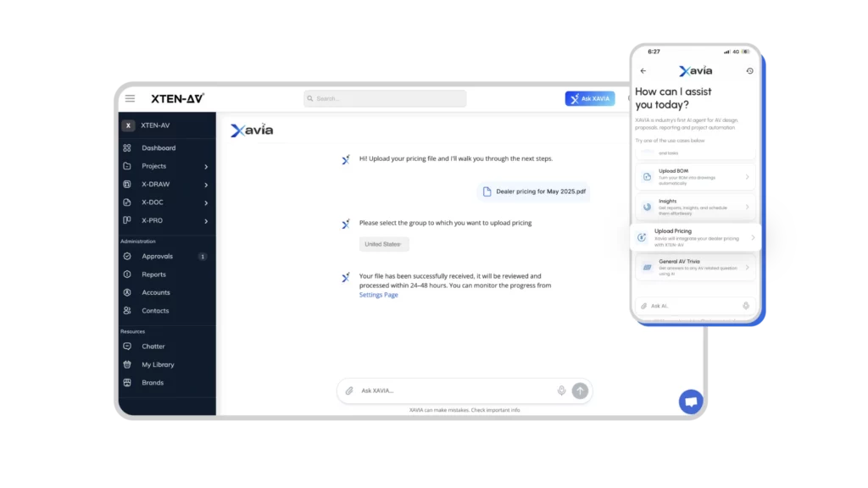This screenshot has width=868, height=488.
Task: Click the XTEN-AV logo in header
Action: [178, 98]
